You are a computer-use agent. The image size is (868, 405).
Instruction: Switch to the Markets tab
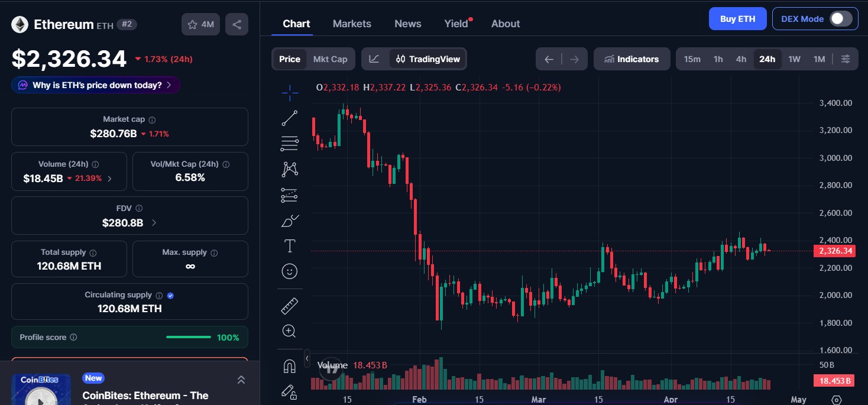point(352,24)
